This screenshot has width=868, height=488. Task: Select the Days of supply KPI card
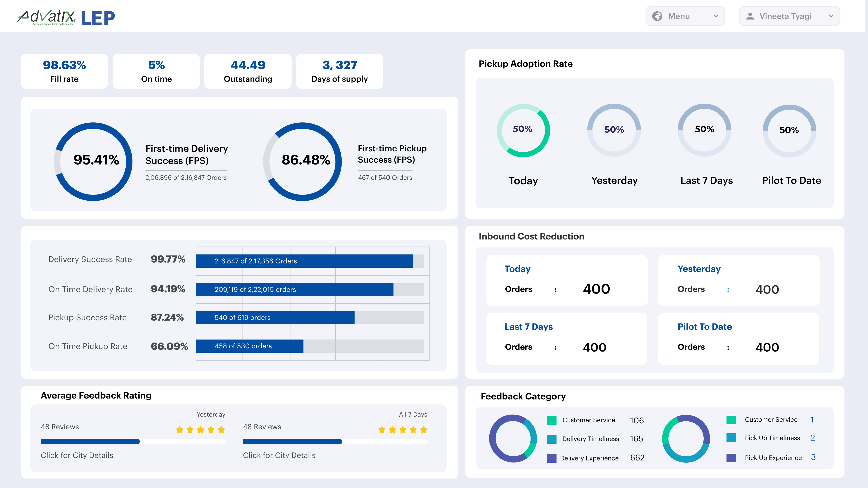click(340, 71)
